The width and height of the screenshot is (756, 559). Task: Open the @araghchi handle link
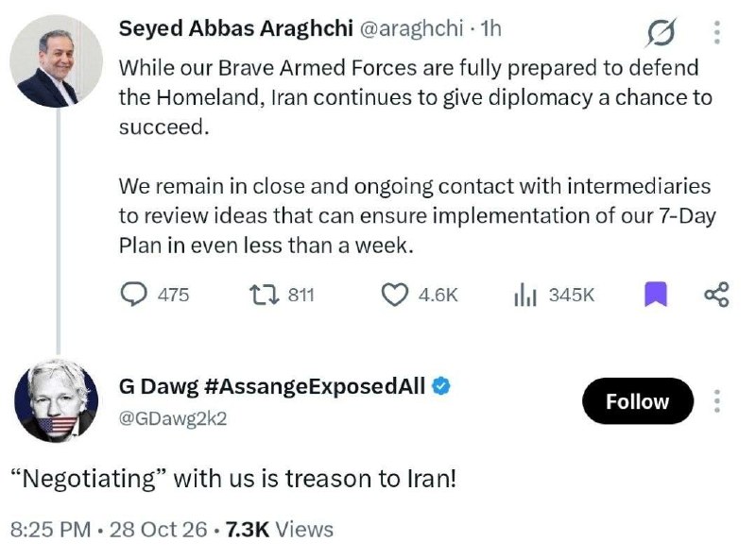tap(411, 28)
